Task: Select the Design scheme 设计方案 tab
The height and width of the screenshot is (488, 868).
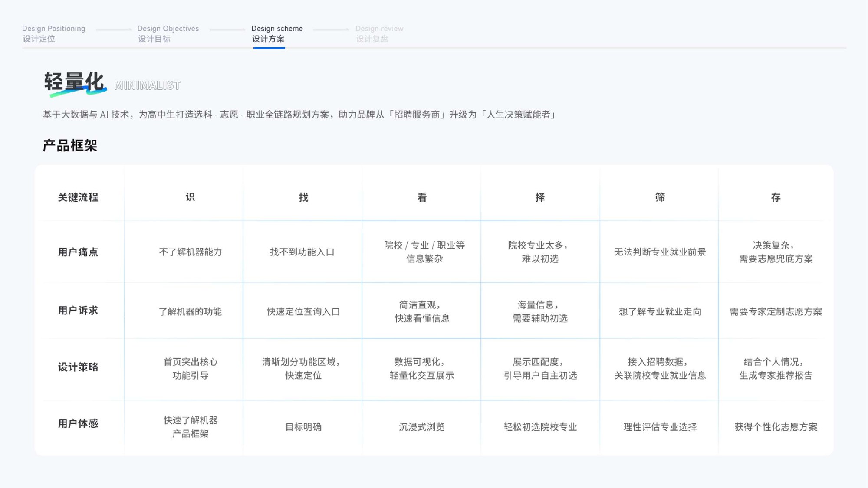Action: click(x=277, y=34)
